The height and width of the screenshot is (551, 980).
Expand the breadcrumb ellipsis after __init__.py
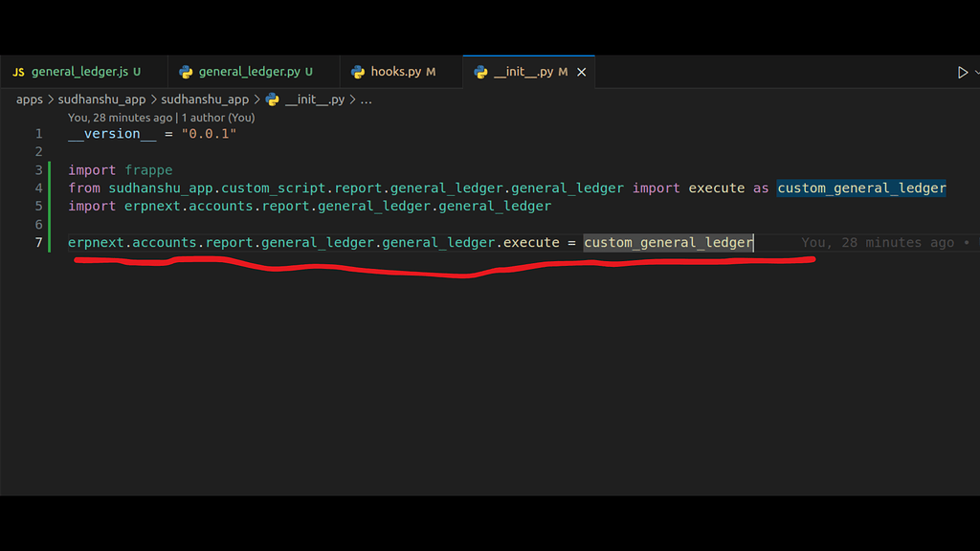coord(367,99)
